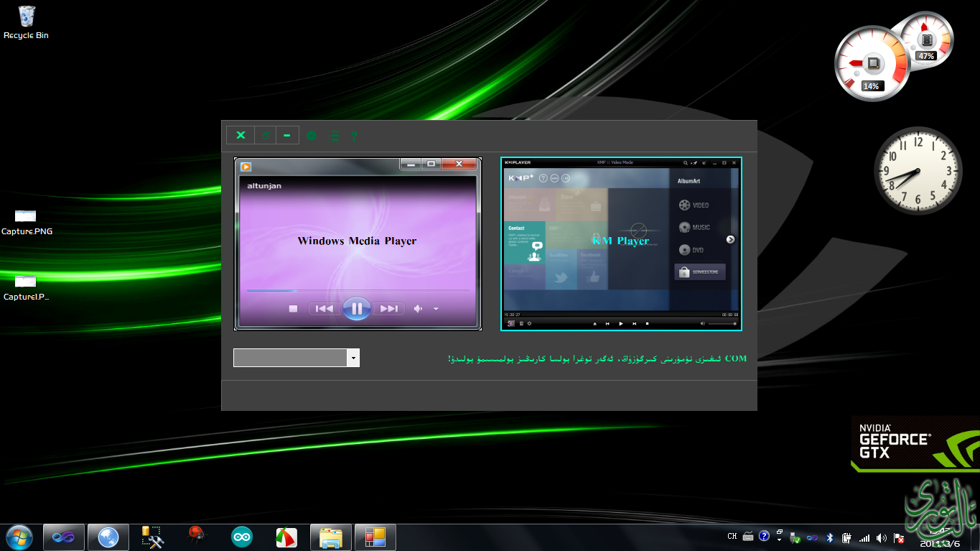Open settings via the green gear icon
980x551 pixels.
pos(312,135)
